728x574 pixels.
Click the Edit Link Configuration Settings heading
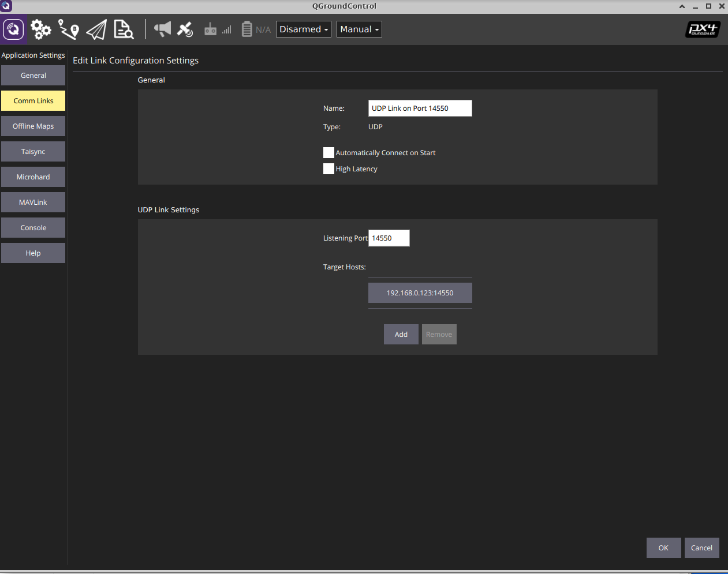click(136, 61)
